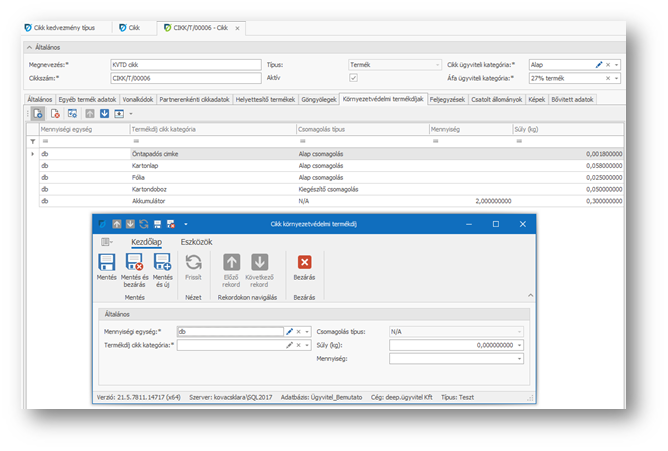Expand the Mennyiség dropdown in dialog
The width and height of the screenshot is (668, 451).
click(519, 357)
